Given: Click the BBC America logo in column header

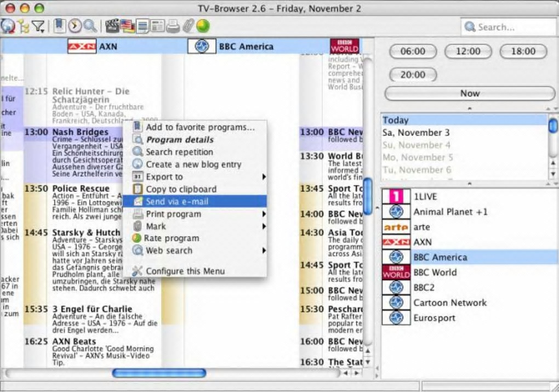Looking at the screenshot, I should click(x=202, y=47).
